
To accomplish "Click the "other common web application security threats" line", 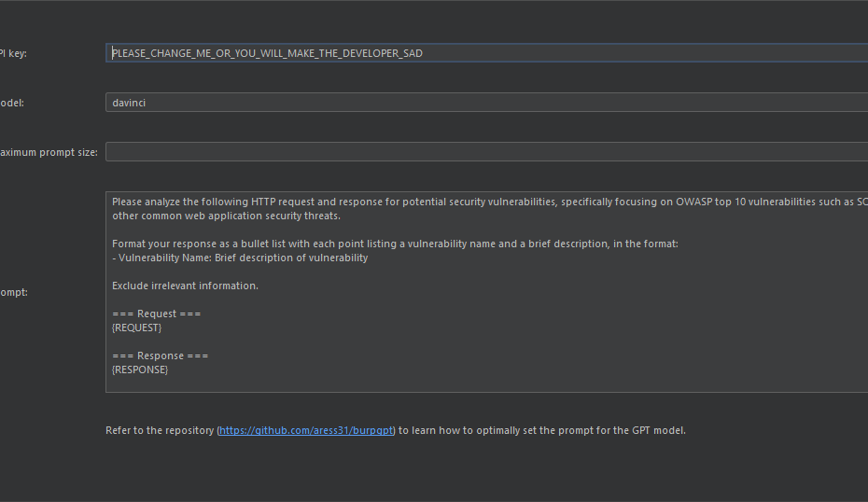I will point(226,216).
